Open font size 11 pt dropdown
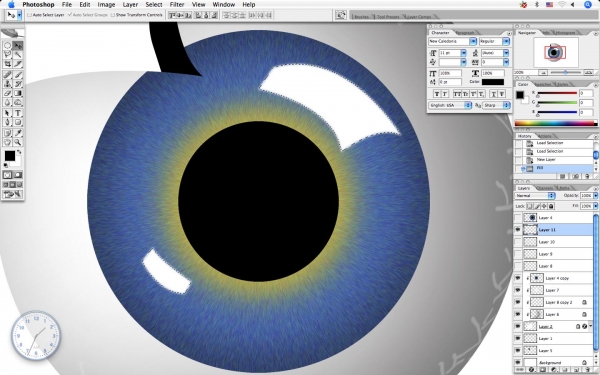This screenshot has height=375, width=600. (463, 53)
